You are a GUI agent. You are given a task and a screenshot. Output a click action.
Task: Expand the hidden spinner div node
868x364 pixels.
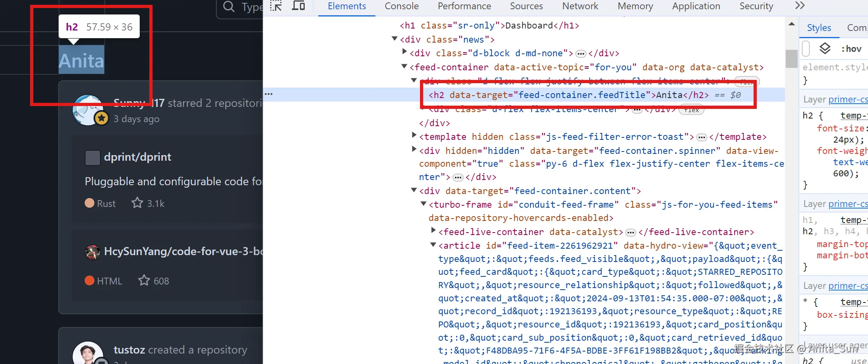tap(414, 149)
